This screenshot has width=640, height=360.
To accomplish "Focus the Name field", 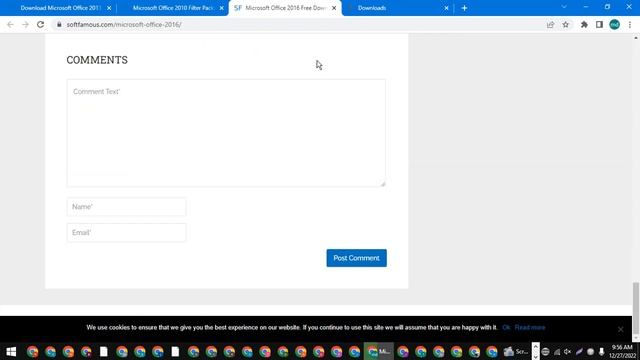I will coord(127,207).
